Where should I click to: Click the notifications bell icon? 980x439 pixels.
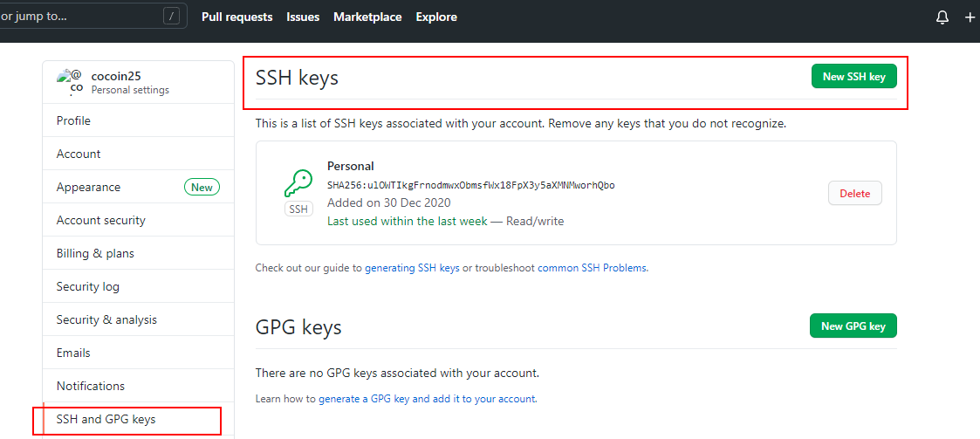[942, 17]
